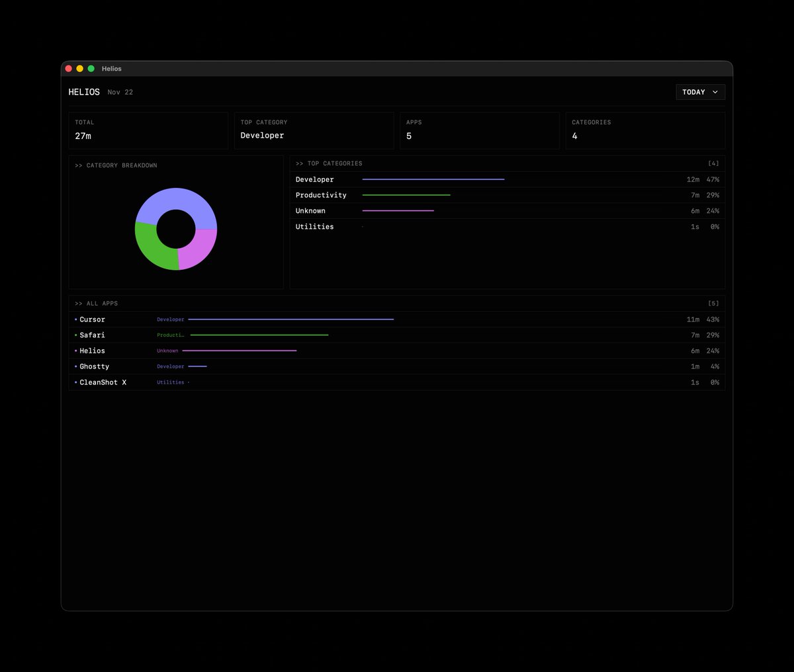This screenshot has width=794, height=672.
Task: Click the blue dot beside Ghostty
Action: [x=75, y=366]
